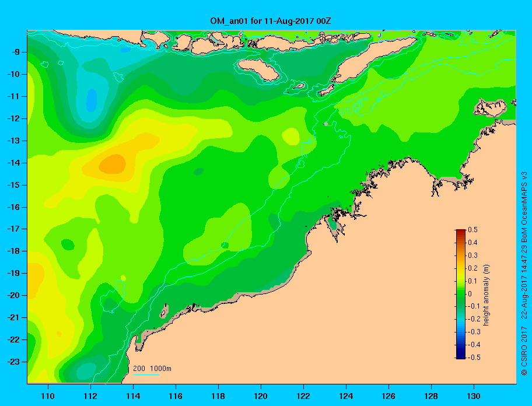This screenshot has height=406, width=532.
Task: Click the latitude label -20
Action: [13, 295]
